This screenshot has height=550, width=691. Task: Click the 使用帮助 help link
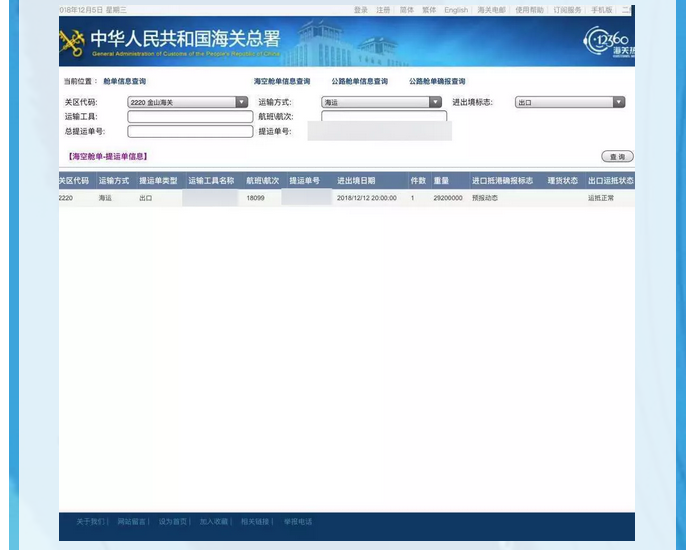[x=530, y=10]
